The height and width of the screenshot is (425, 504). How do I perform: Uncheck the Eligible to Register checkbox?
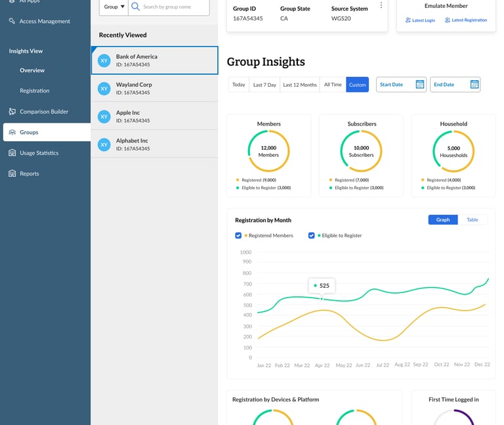tap(311, 236)
